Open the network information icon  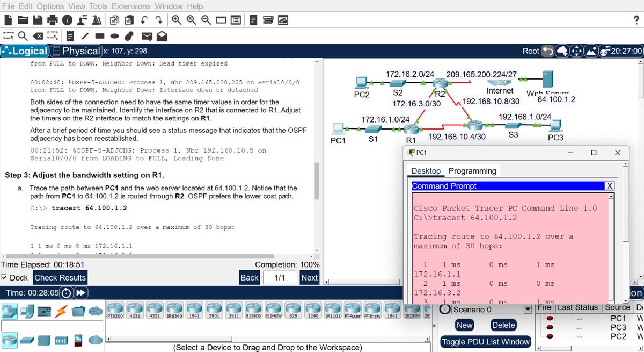(x=67, y=20)
